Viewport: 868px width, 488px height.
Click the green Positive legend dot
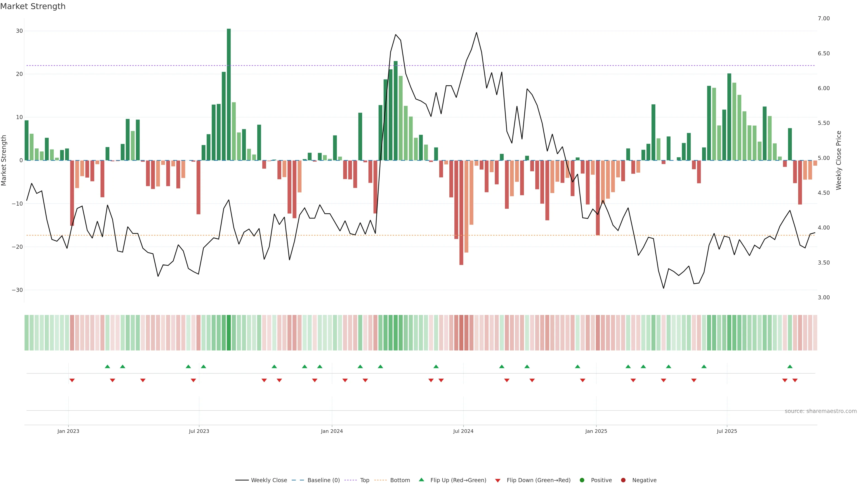[x=582, y=480]
